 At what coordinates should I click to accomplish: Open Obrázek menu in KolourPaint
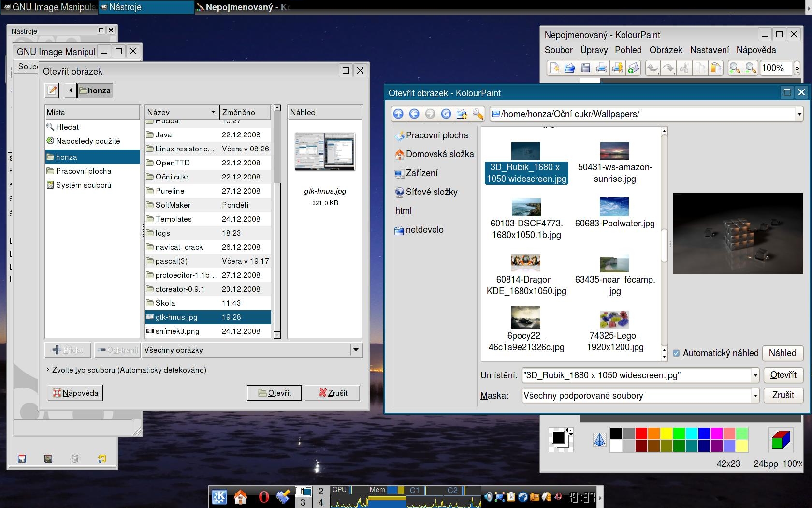coord(666,50)
